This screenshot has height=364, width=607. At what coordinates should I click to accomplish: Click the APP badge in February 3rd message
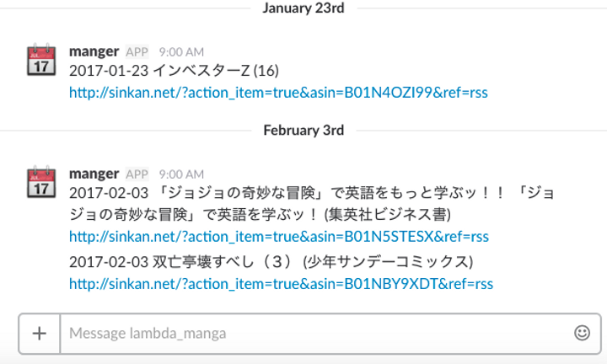137,174
